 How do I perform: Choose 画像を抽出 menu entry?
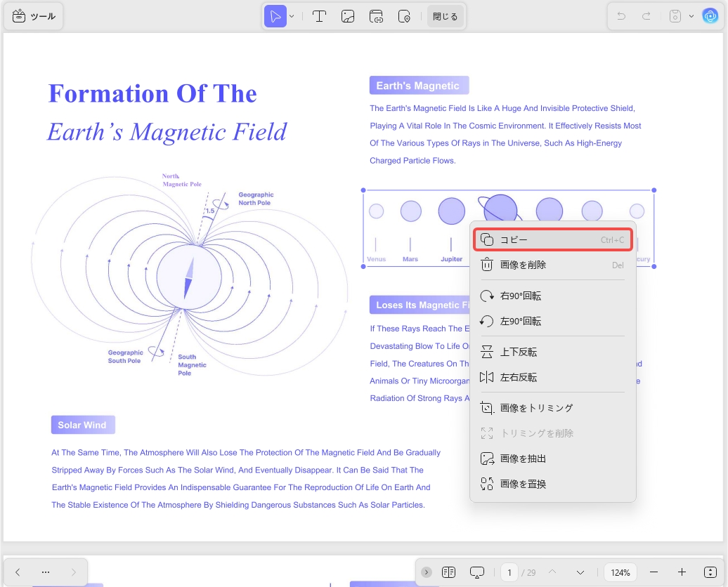coord(552,459)
